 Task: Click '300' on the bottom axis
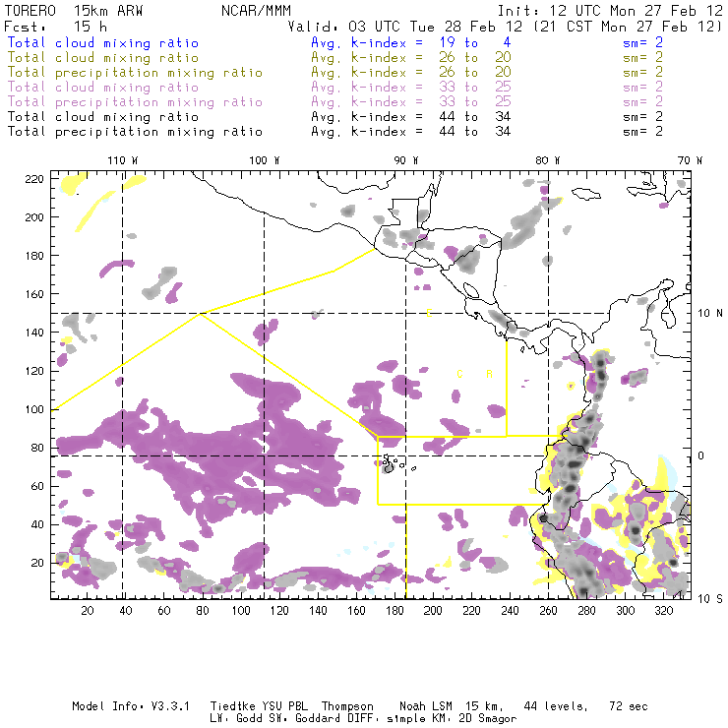click(625, 611)
